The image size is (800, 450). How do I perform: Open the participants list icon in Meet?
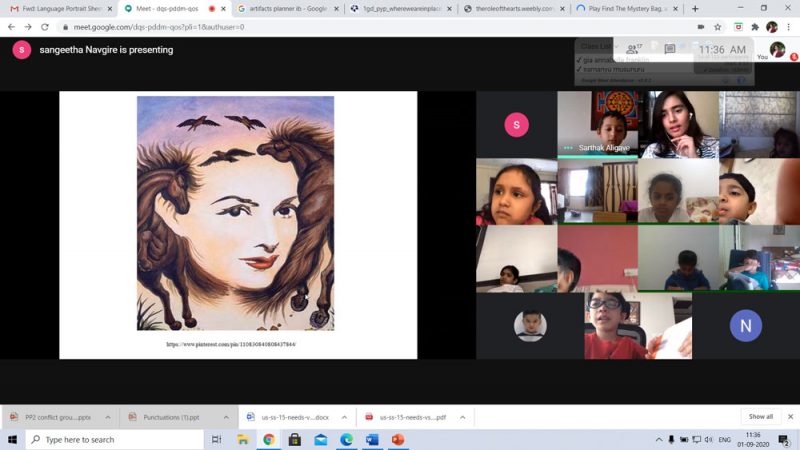coord(634,49)
